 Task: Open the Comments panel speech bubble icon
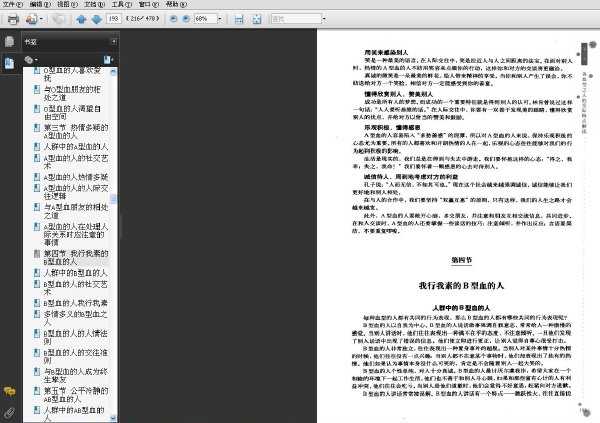(x=10, y=391)
